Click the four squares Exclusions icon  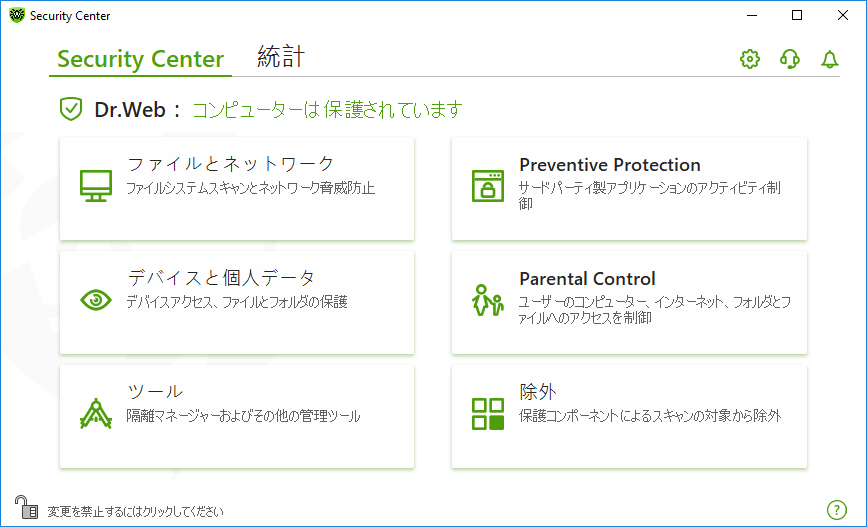[488, 414]
